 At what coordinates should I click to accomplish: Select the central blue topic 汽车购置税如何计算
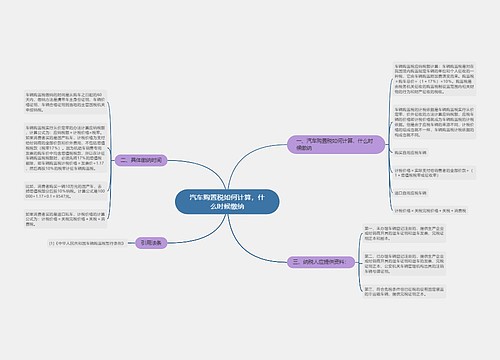tap(227, 202)
